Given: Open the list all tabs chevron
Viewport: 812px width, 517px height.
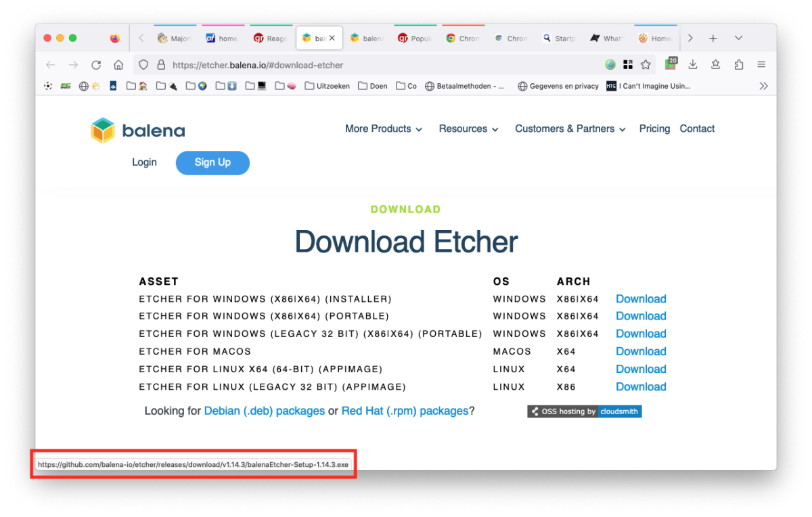Looking at the screenshot, I should [x=738, y=38].
